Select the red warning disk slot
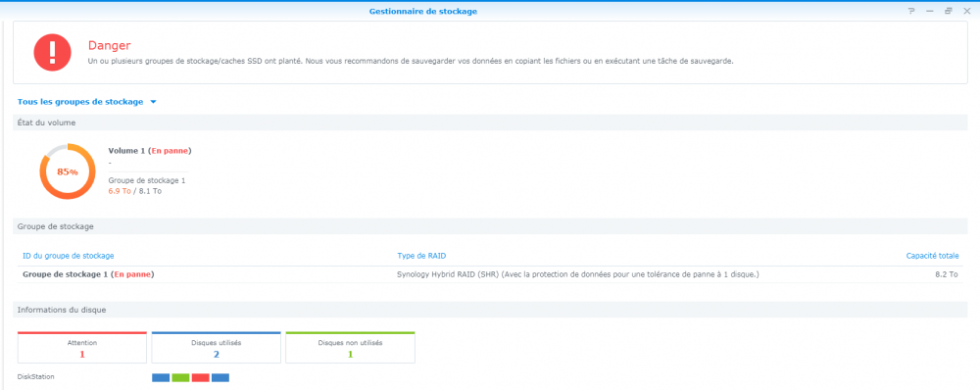Screen dimensions: 980x390 click(201, 377)
